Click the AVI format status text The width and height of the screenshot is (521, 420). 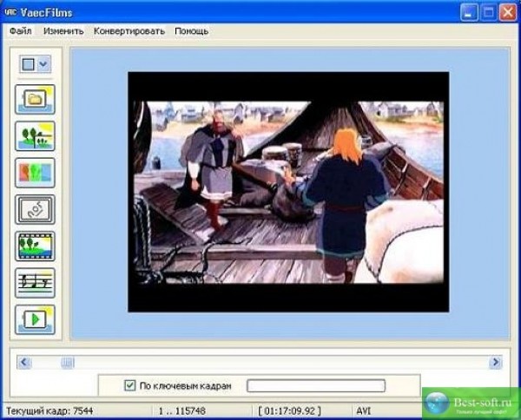click(x=364, y=411)
